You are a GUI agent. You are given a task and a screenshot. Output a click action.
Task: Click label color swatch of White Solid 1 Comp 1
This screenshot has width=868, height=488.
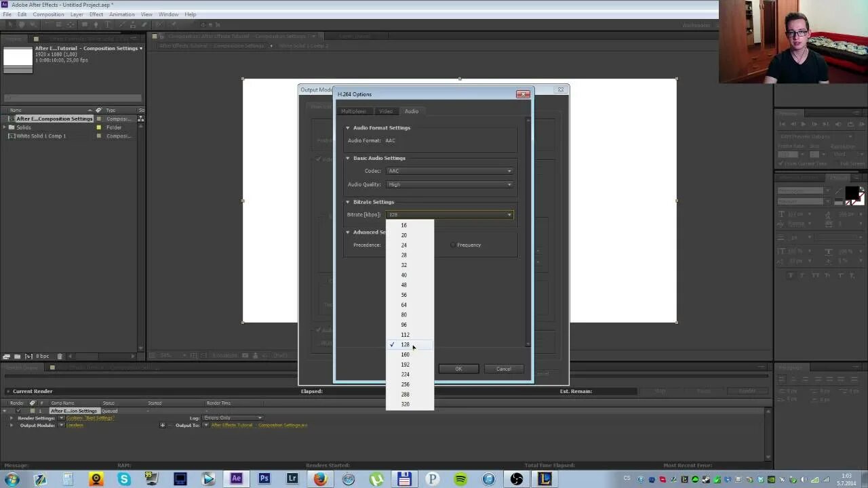click(99, 136)
